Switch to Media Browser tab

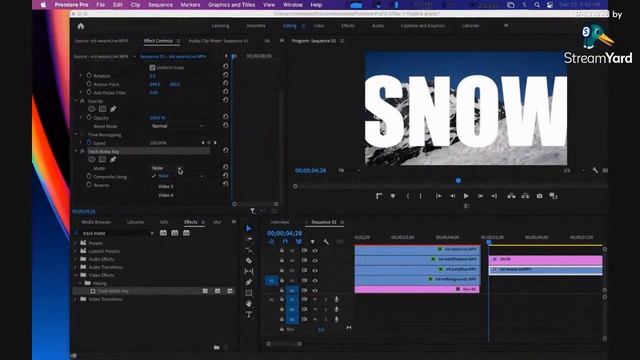click(x=96, y=222)
